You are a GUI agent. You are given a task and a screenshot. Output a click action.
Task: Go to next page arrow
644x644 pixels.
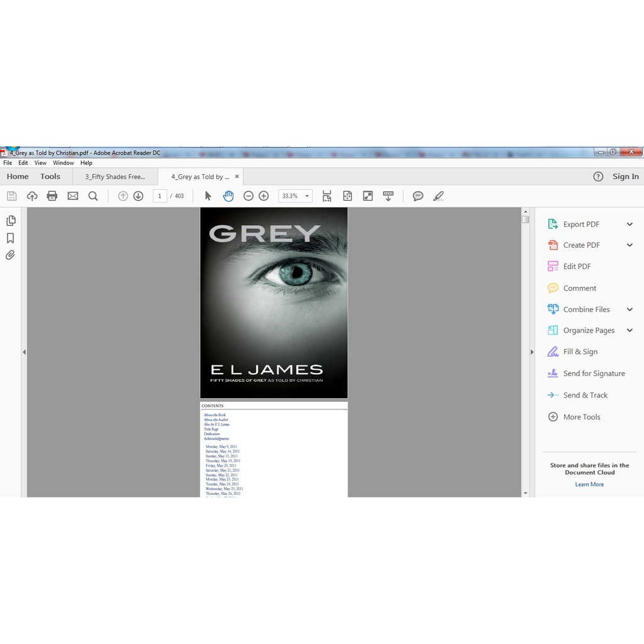138,196
